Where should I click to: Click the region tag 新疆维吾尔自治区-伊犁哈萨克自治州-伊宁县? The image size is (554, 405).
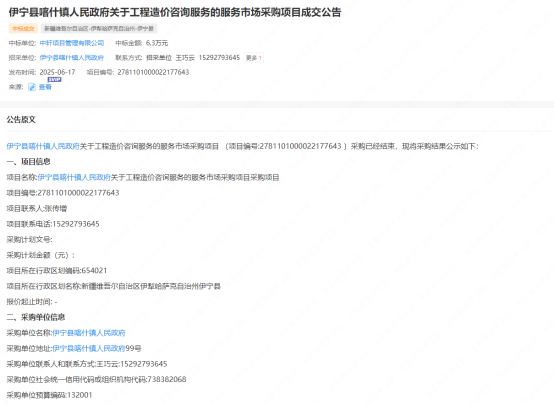point(99,29)
